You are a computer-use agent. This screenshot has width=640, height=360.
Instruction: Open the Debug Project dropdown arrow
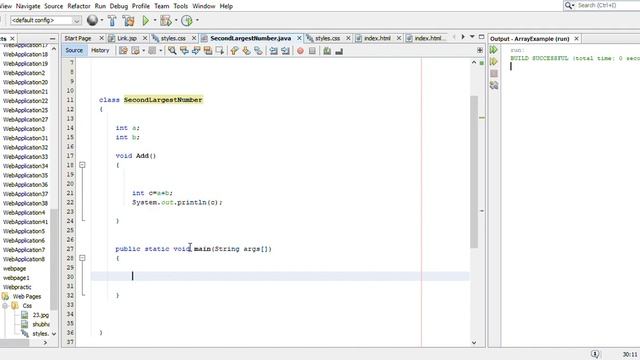click(176, 20)
